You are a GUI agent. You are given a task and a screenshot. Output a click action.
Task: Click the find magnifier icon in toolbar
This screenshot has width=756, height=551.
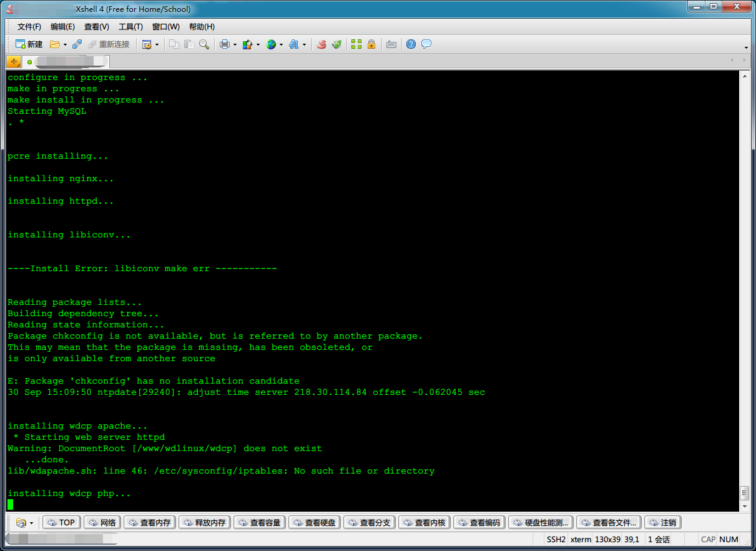204,44
